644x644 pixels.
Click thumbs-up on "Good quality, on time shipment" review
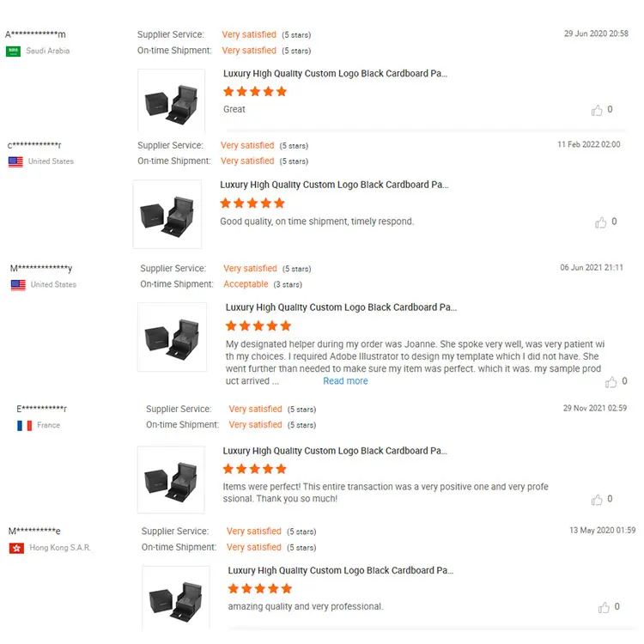point(601,222)
